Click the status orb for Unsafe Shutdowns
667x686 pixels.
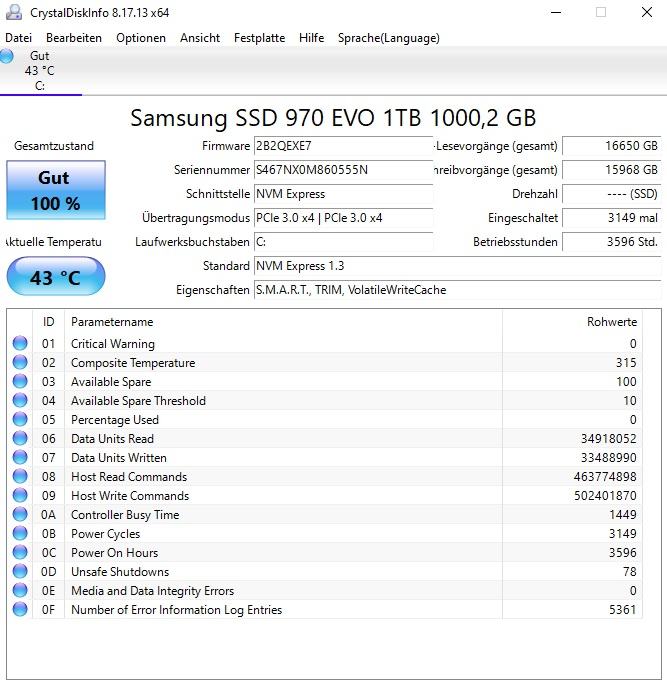(x=20, y=572)
